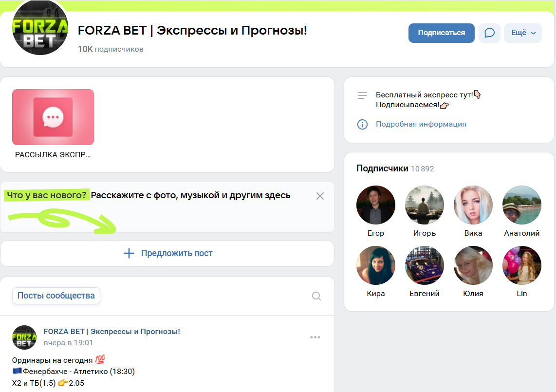This screenshot has height=392, width=556.
Task: Dismiss the 'Что у вас нового?' prompt
Action: [x=320, y=196]
